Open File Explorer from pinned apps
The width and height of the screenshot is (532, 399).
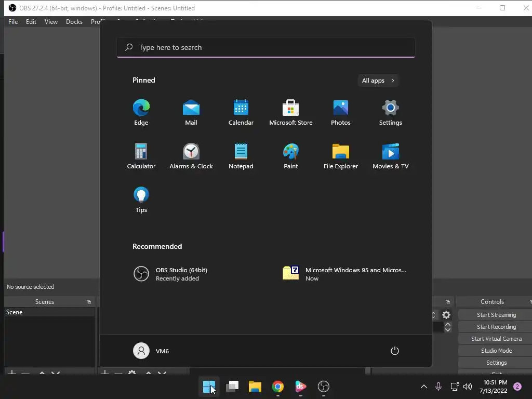(341, 156)
